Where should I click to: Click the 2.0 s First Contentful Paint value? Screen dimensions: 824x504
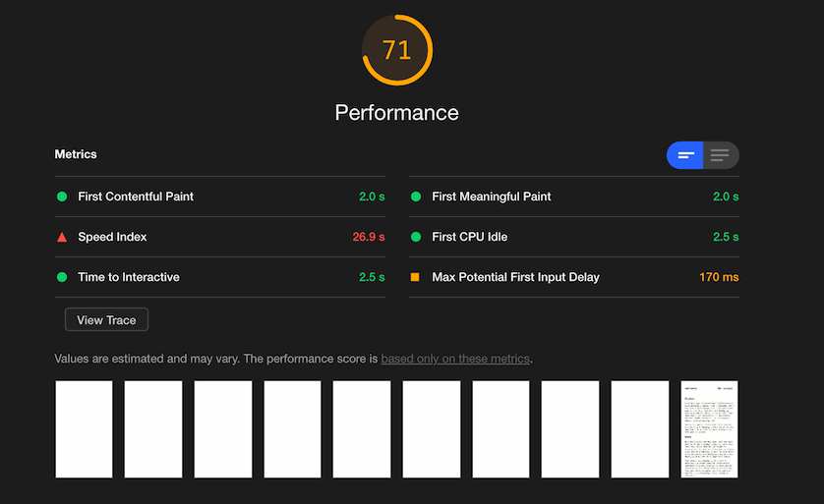(x=372, y=196)
